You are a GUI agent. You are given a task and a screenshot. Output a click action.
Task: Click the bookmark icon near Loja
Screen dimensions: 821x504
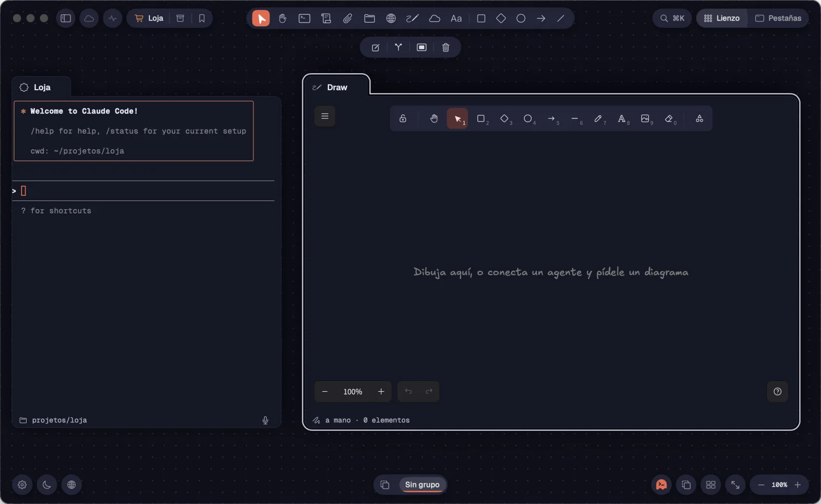pos(202,18)
